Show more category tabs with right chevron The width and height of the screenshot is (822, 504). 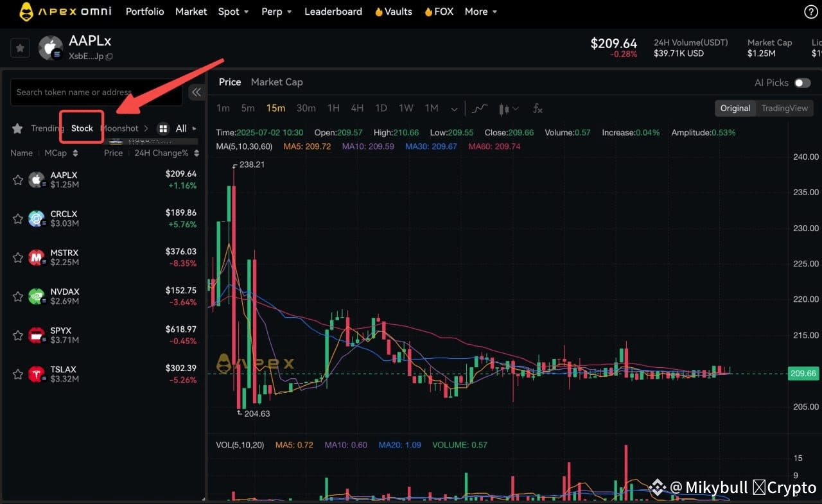point(146,128)
